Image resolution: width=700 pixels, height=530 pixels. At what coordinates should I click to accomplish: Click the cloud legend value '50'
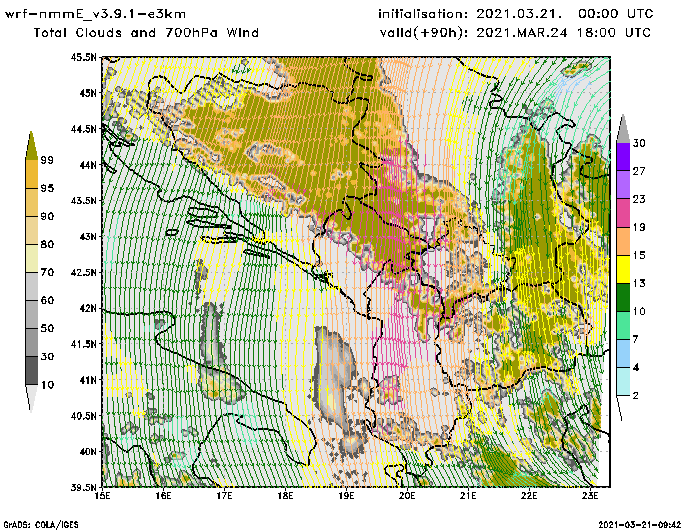pyautogui.click(x=47, y=329)
